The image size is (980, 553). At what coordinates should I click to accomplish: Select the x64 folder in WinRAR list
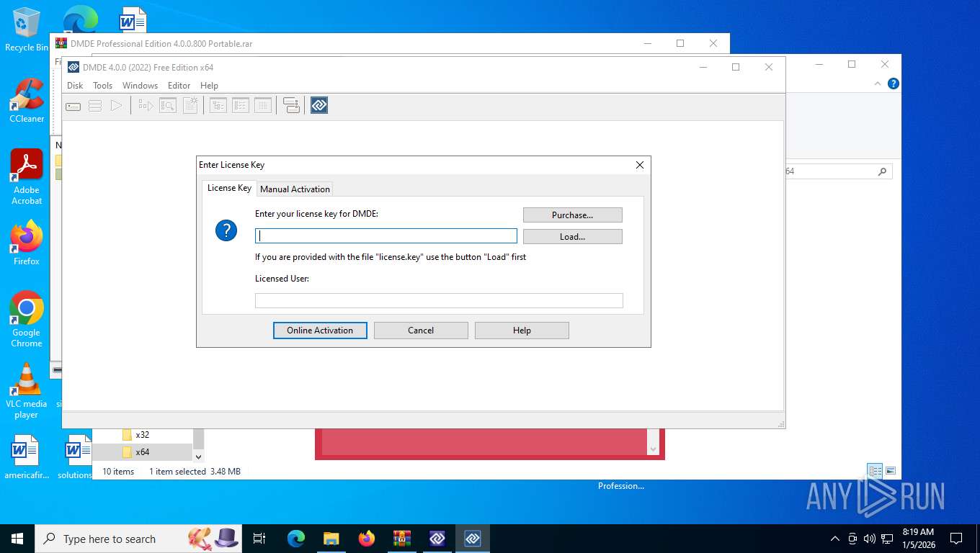(x=143, y=452)
